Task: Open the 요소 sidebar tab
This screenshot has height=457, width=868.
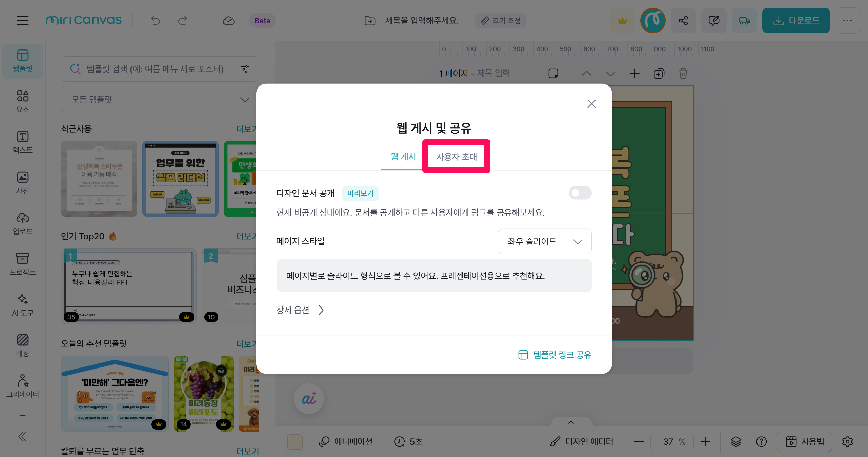Action: click(23, 101)
